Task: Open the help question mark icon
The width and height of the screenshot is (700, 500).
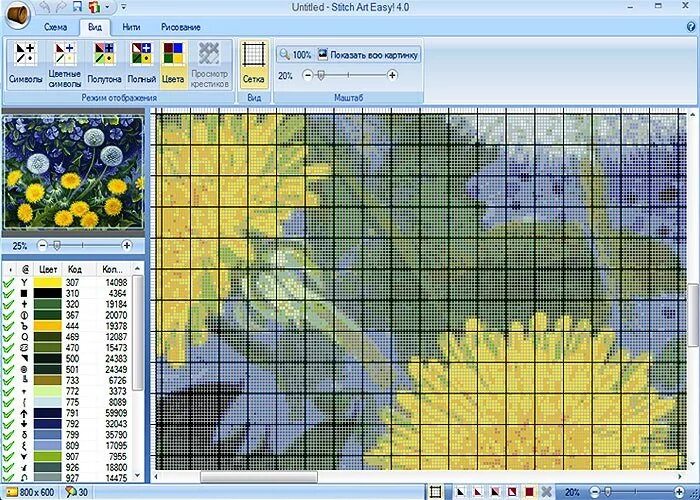Action: click(692, 26)
